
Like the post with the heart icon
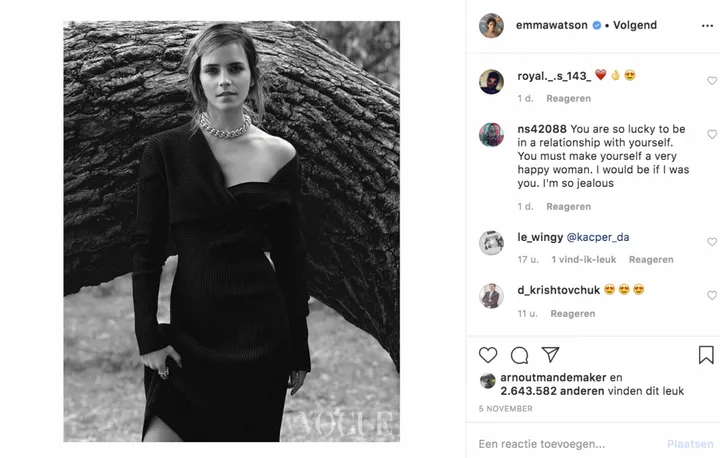coord(488,355)
